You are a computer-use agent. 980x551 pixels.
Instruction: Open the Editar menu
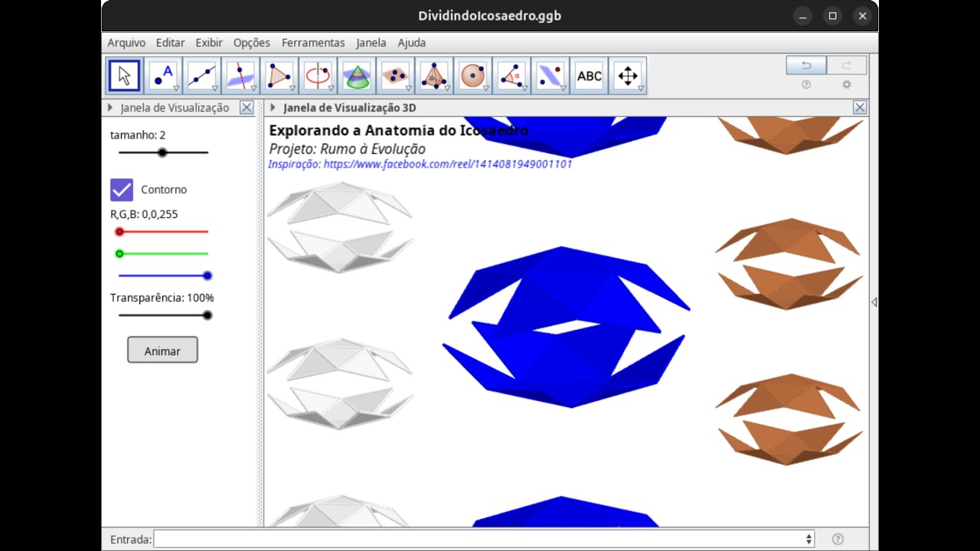171,43
